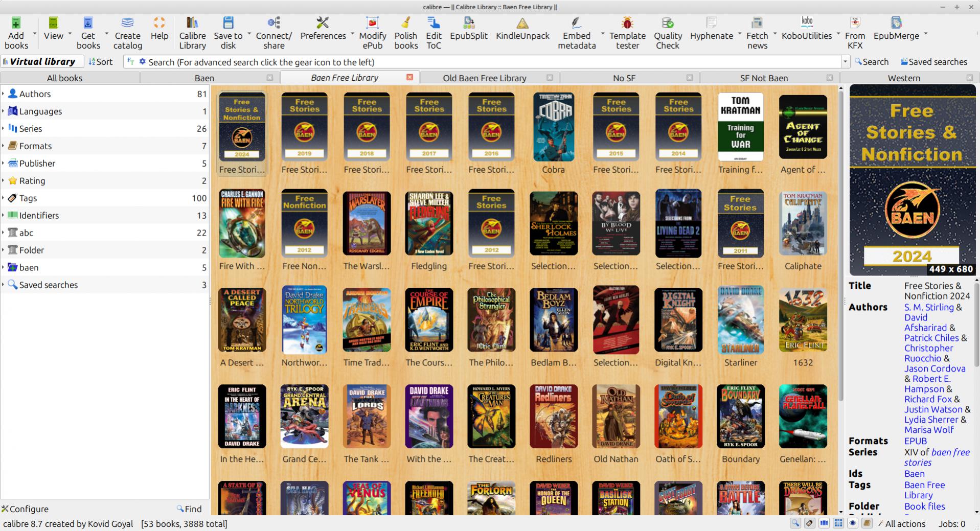
Task: Open the Book files folder link
Action: click(924, 506)
